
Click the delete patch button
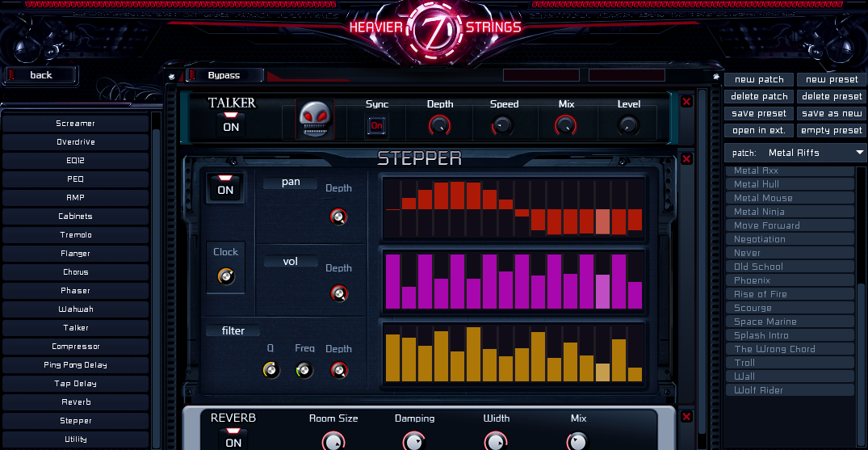(759, 96)
